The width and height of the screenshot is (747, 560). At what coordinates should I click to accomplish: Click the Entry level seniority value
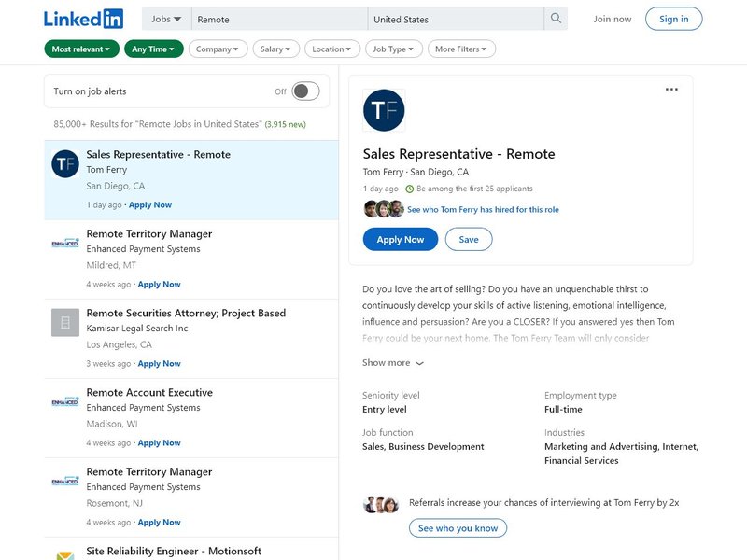coord(385,410)
